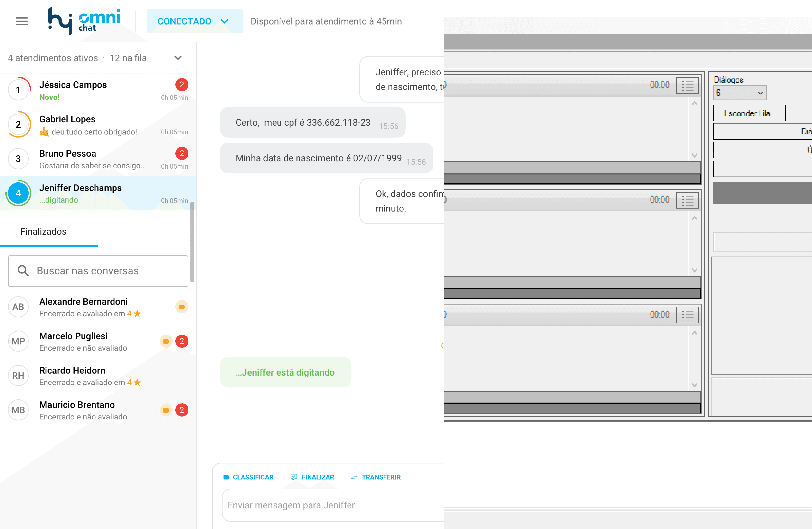Click the red badge on Marcelo Pugliesi

tap(182, 341)
